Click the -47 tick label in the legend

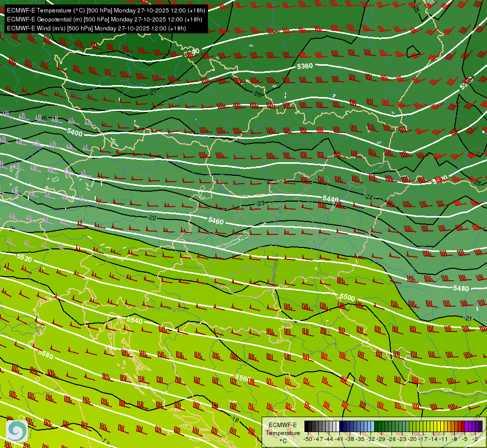pos(318,440)
